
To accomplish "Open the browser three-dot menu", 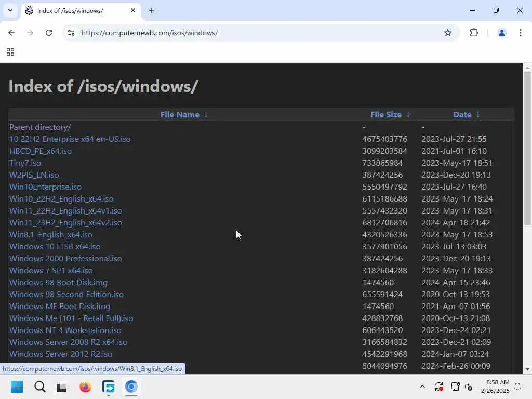I will click(x=520, y=33).
